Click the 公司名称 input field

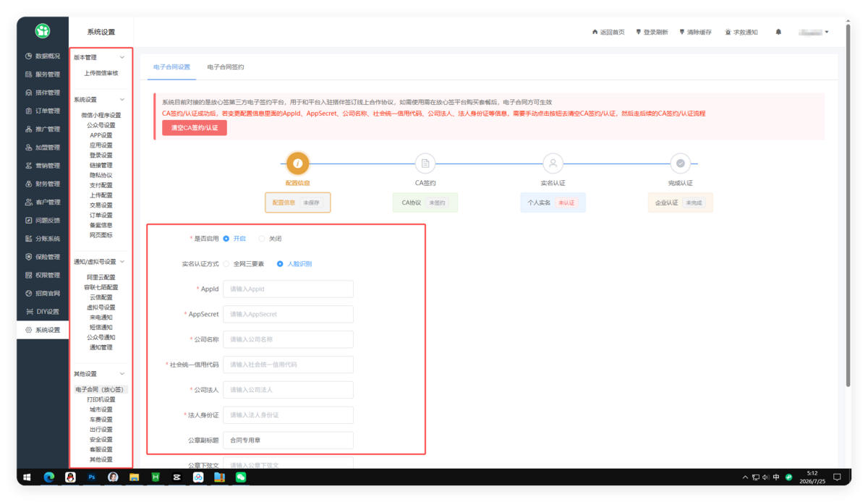click(288, 339)
